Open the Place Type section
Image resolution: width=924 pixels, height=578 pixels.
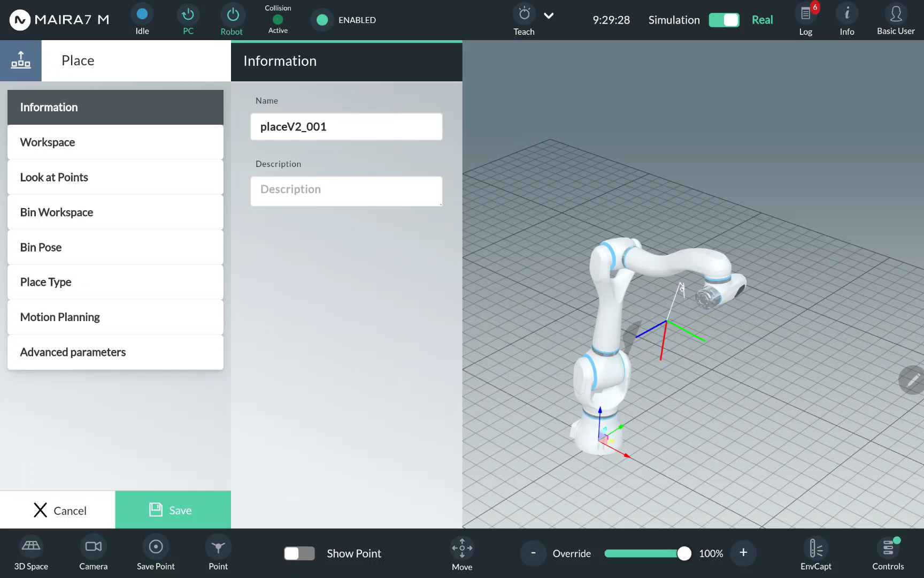pos(115,282)
